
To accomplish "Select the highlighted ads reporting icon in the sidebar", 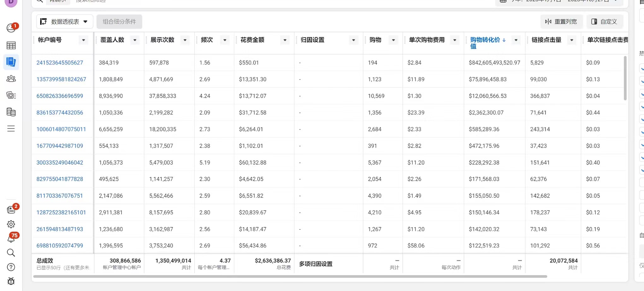I will pos(11,62).
